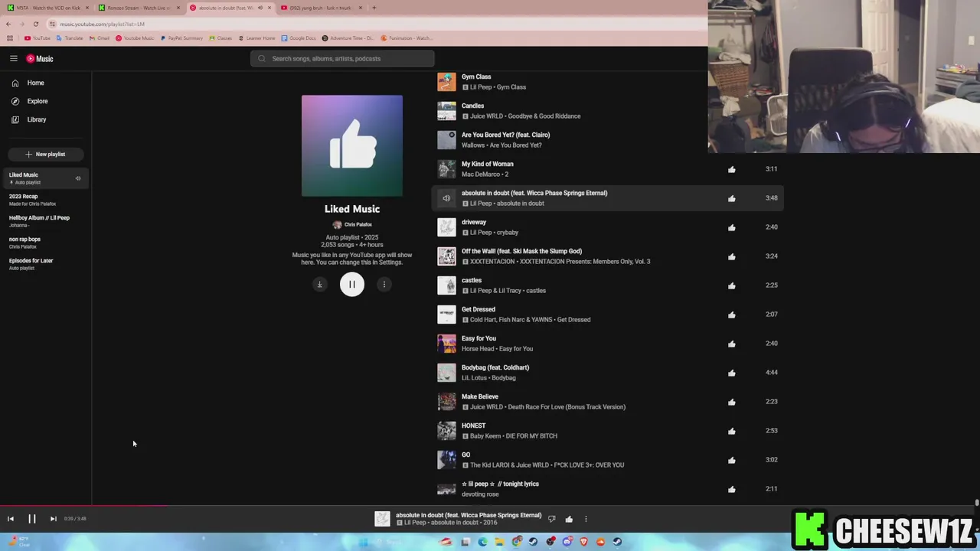This screenshot has height=551, width=980.
Task: Skip to the next track
Action: 54,519
